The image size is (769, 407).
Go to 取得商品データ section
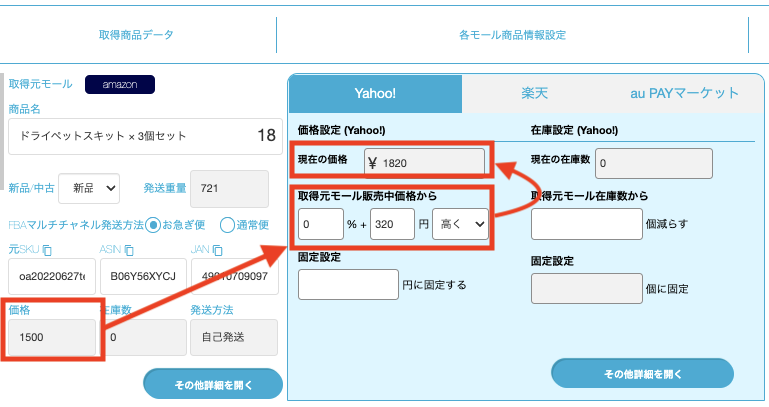point(136,35)
